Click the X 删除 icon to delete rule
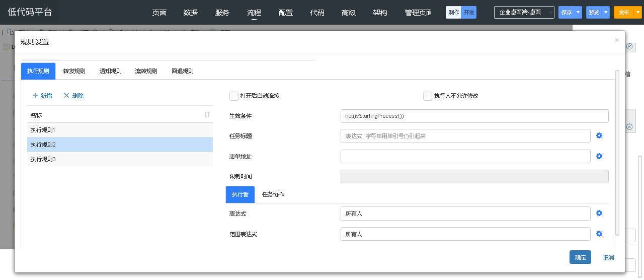This screenshot has height=280, width=644. (x=66, y=95)
